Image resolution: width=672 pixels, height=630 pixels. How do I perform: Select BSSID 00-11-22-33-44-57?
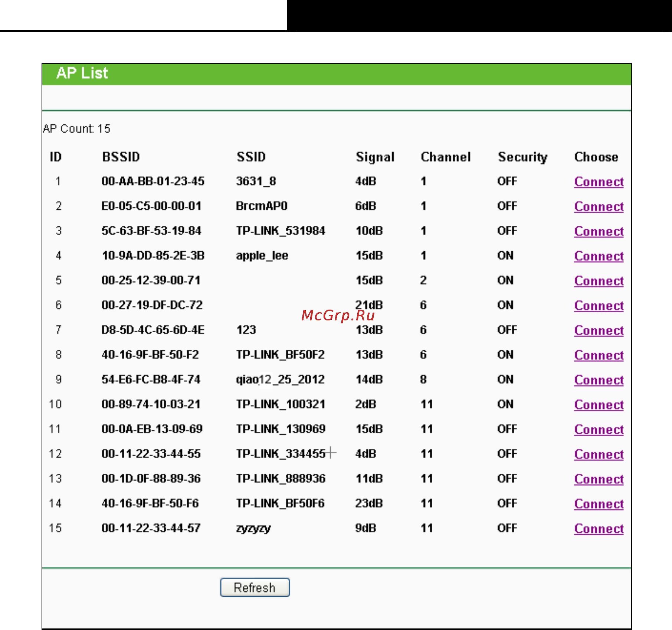click(x=151, y=528)
